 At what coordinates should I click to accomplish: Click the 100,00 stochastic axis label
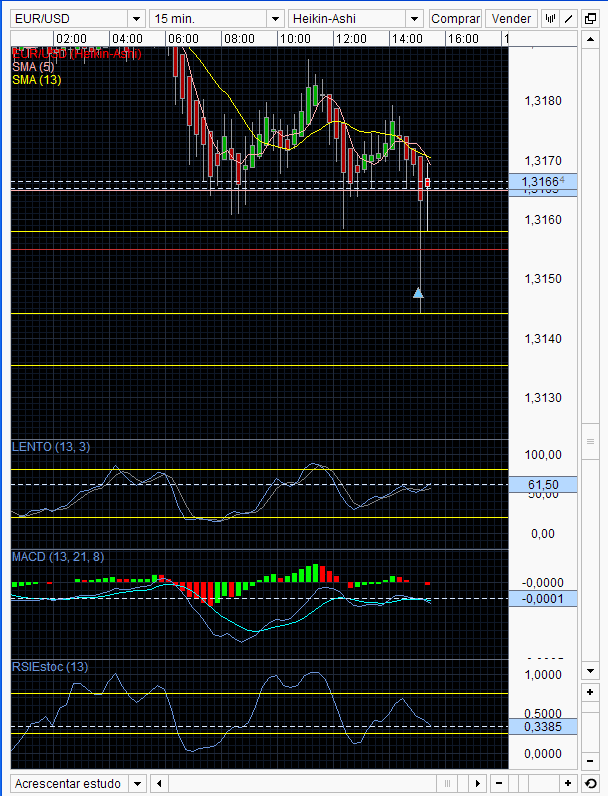pyautogui.click(x=543, y=454)
